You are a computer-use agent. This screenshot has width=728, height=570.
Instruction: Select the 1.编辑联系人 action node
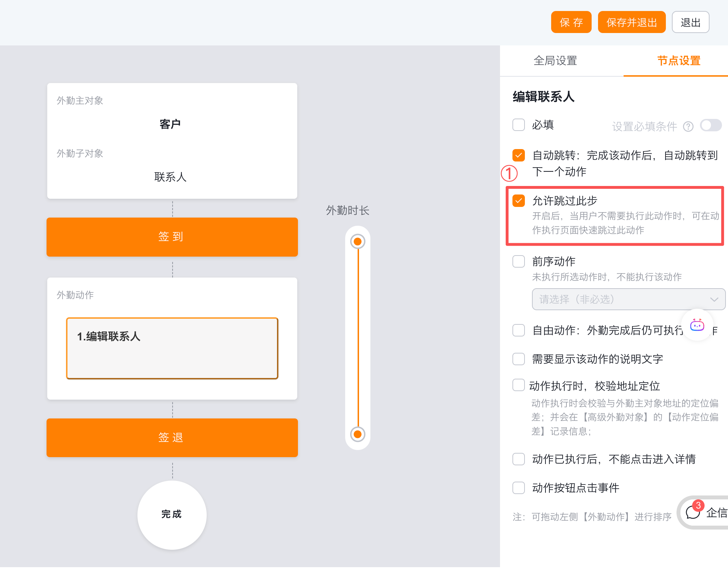click(172, 348)
